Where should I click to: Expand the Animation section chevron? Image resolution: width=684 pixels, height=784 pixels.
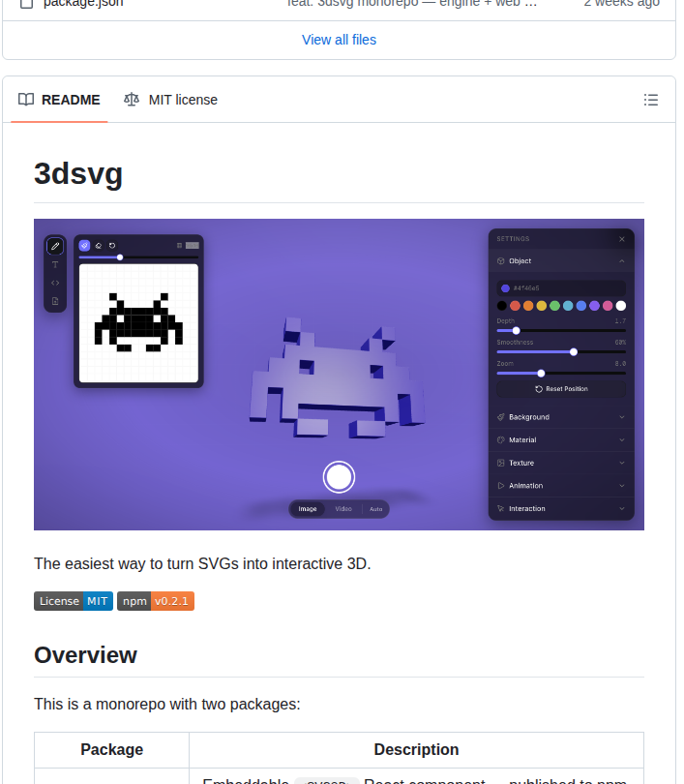coord(621,486)
